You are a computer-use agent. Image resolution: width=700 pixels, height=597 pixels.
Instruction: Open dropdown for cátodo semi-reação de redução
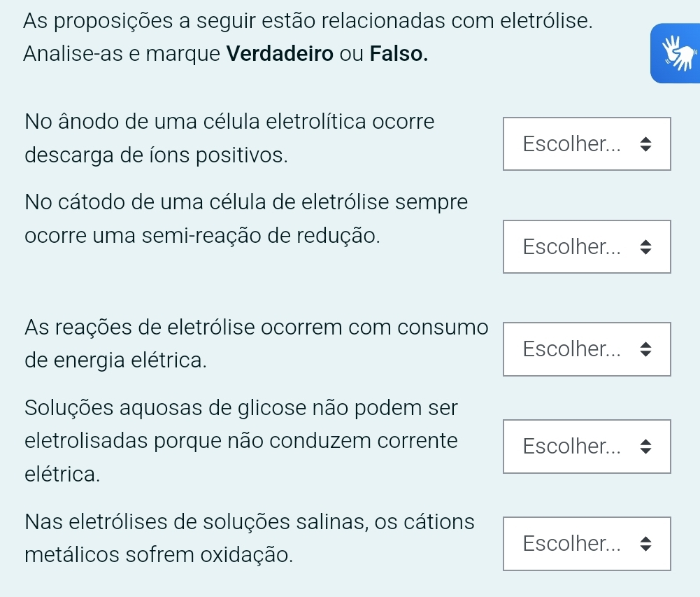[x=586, y=247]
